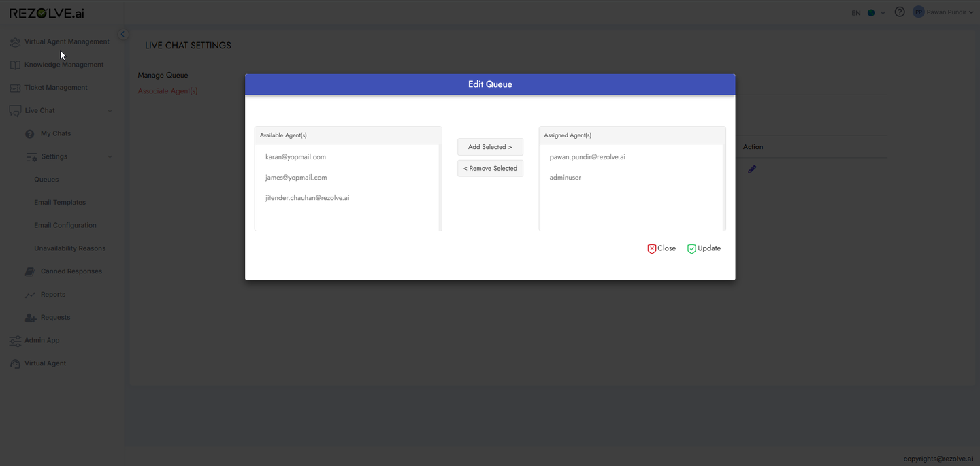Click the Ticket Management icon
980x466 pixels.
[15, 88]
